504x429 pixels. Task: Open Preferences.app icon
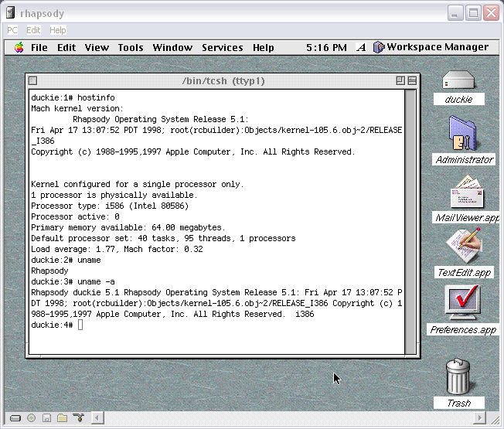463,303
